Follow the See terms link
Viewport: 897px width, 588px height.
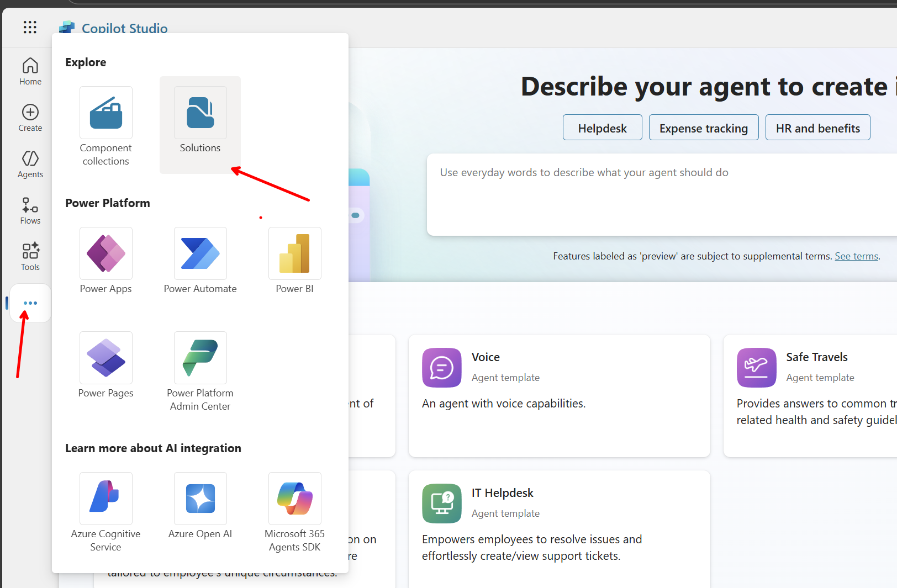(856, 256)
